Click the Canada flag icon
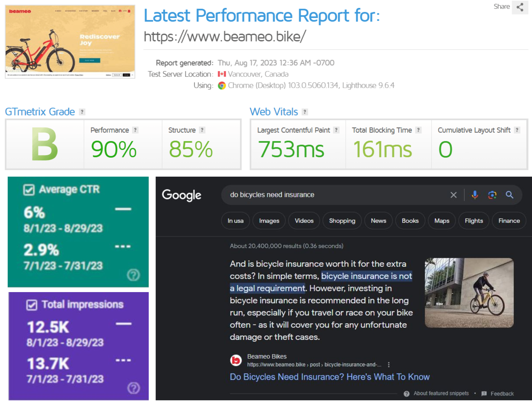 click(x=222, y=74)
